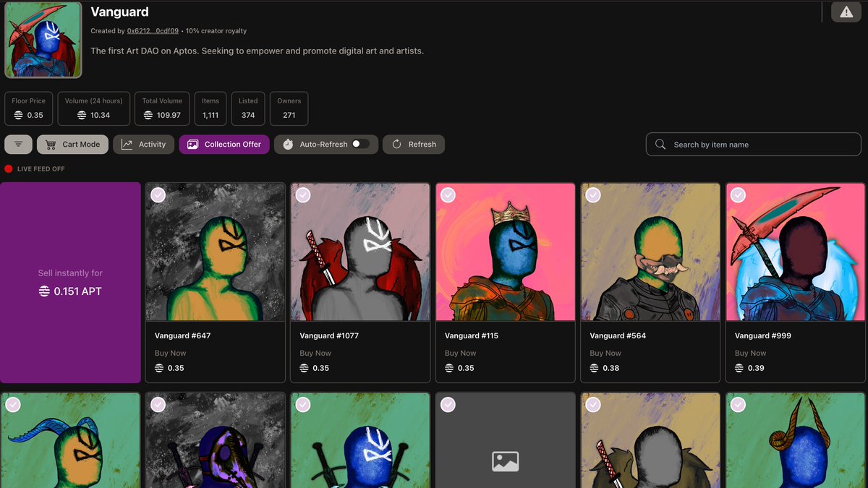
Task: Select checkbox on purple plague-mask card
Action: point(158,404)
